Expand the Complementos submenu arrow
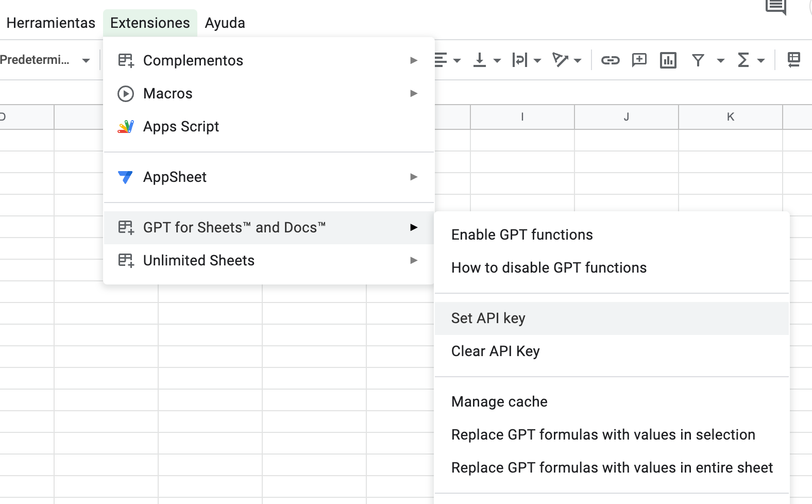This screenshot has width=812, height=504. coord(414,60)
